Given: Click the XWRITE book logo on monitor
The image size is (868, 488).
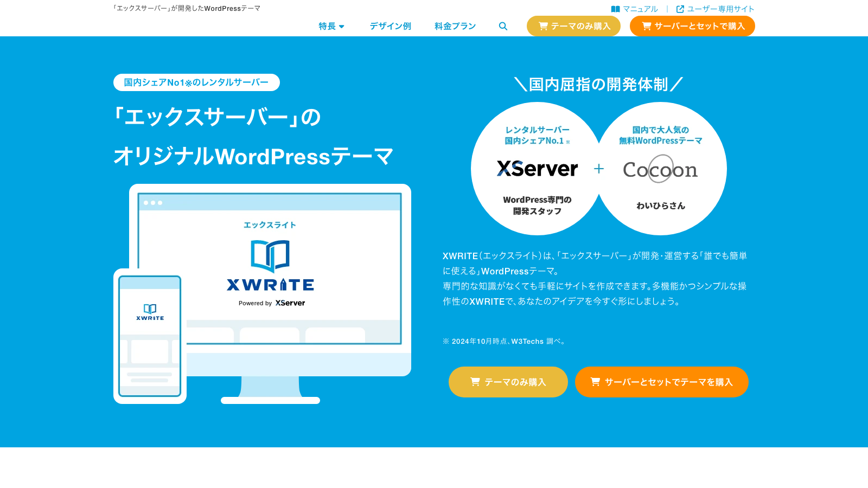Looking at the screenshot, I should pos(270,256).
